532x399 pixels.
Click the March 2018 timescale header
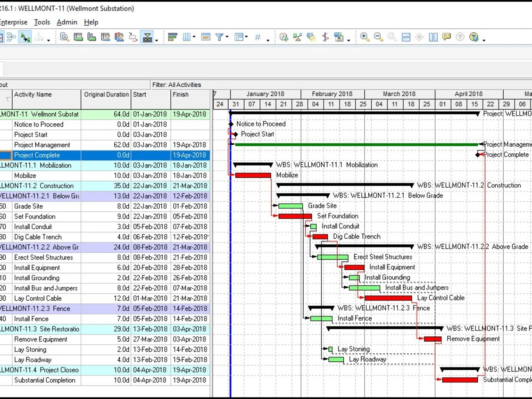tap(400, 94)
